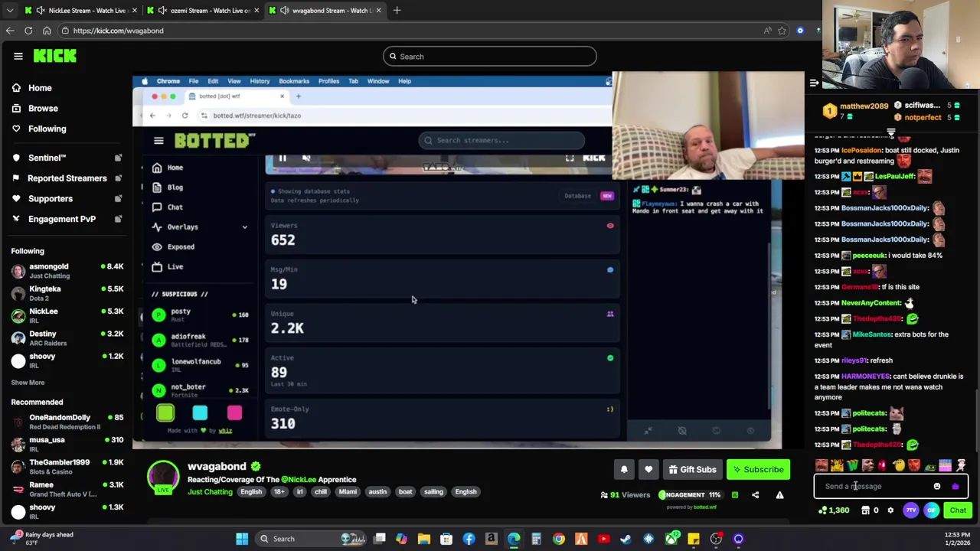Open the @NickLee mention in stream title
The image size is (980, 551).
coord(298,480)
